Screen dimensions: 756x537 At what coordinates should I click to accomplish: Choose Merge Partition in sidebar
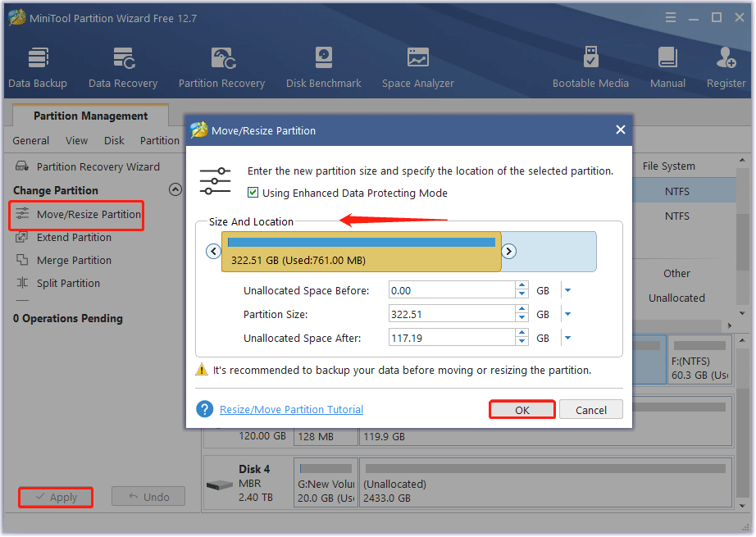tap(64, 261)
